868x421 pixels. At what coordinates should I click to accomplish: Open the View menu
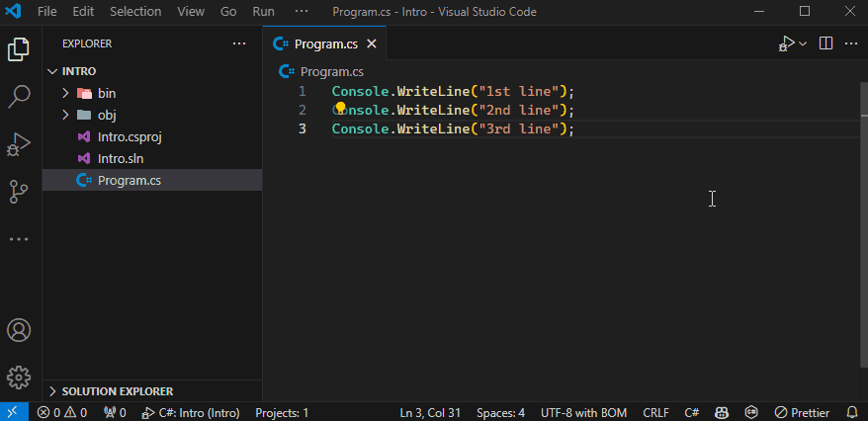click(x=191, y=12)
